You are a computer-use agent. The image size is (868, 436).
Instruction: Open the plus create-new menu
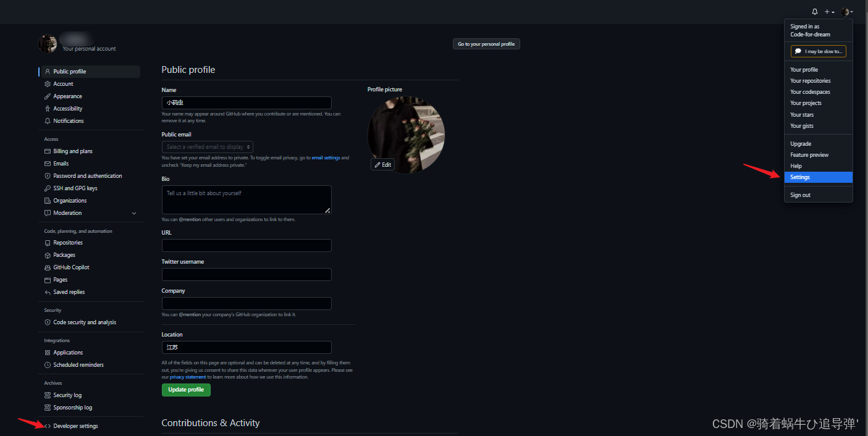(x=830, y=12)
